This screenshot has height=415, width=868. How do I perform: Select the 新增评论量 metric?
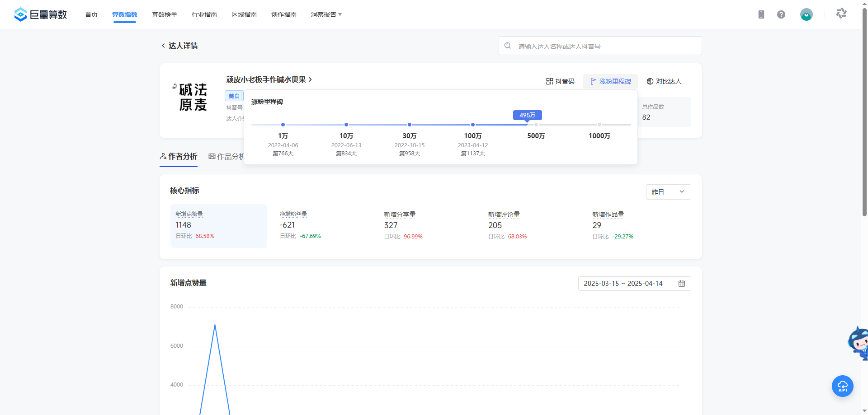pos(508,225)
